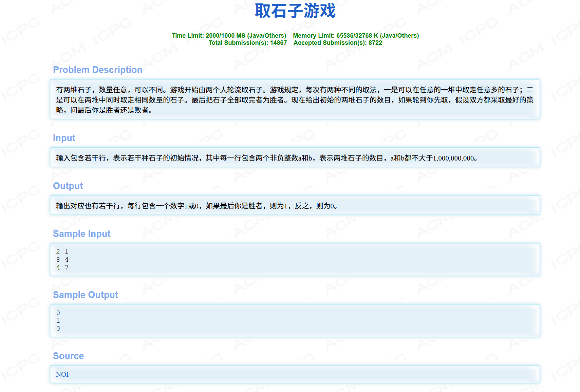Click sample input line "2 1"
Screen dimensions: 580x392
click(x=62, y=252)
